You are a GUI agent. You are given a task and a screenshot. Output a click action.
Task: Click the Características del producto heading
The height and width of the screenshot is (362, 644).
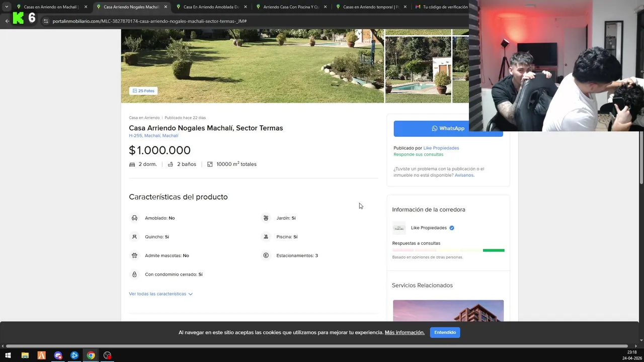(x=178, y=197)
